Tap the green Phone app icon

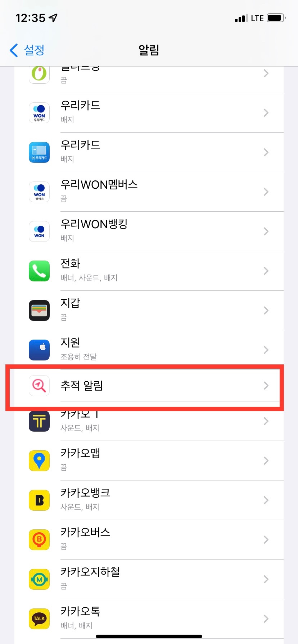pos(39,271)
